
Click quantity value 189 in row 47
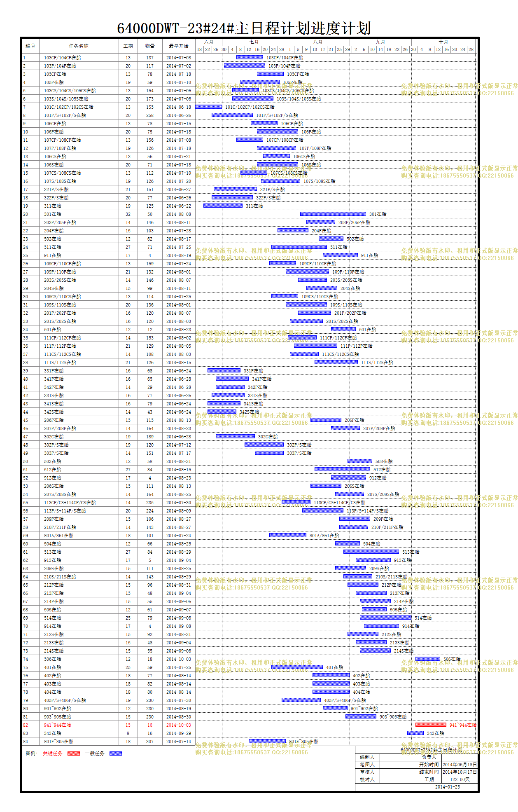[150, 437]
